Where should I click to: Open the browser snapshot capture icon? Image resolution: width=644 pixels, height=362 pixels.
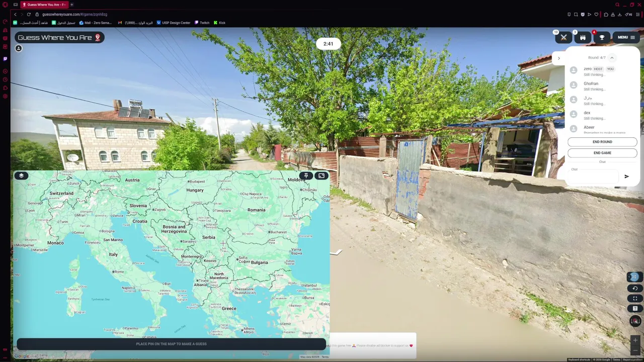[576, 15]
